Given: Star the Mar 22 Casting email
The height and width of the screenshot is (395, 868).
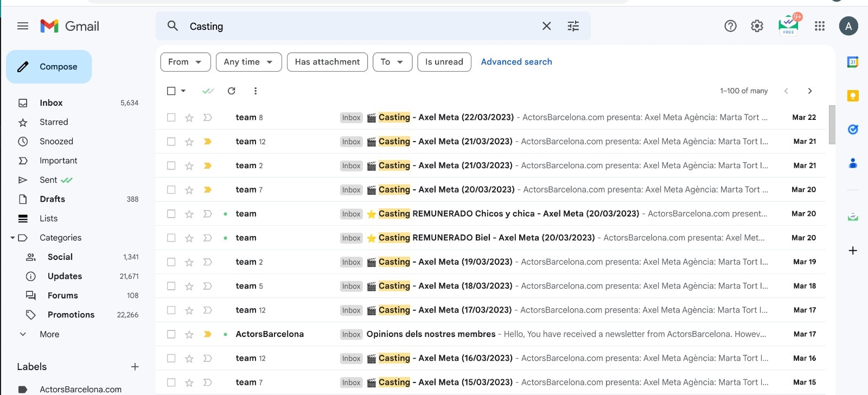Looking at the screenshot, I should pos(189,118).
